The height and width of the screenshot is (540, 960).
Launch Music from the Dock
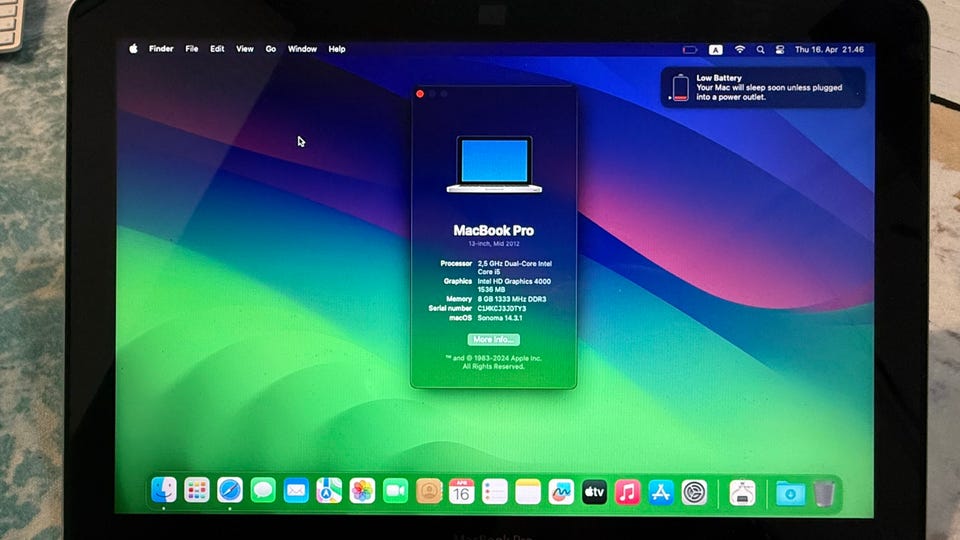tap(628, 492)
